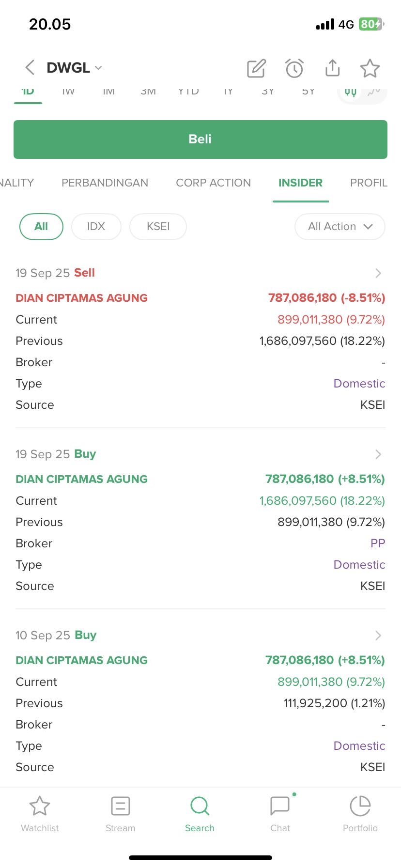Tap the share icon
Screen dimensions: 401x868
(332, 68)
